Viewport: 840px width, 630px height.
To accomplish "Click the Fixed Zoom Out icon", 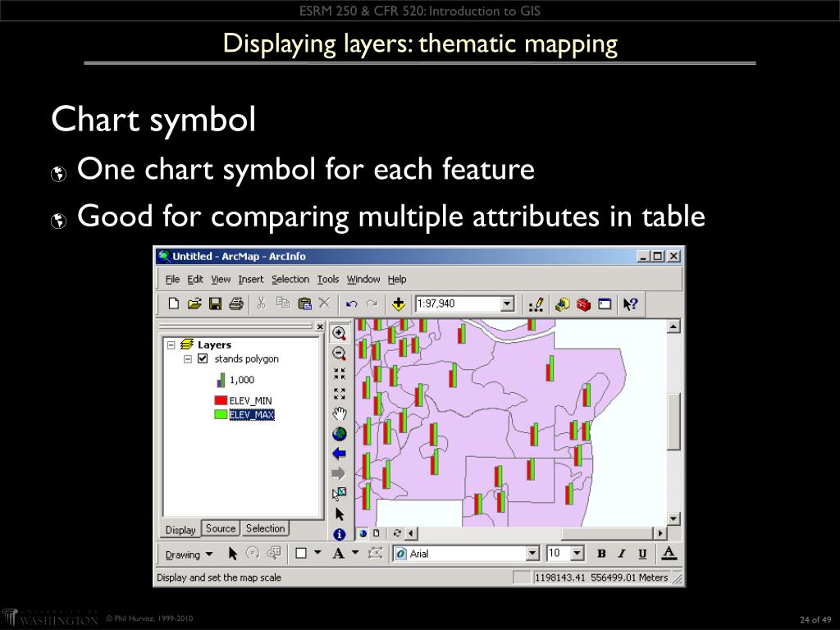I will (339, 394).
